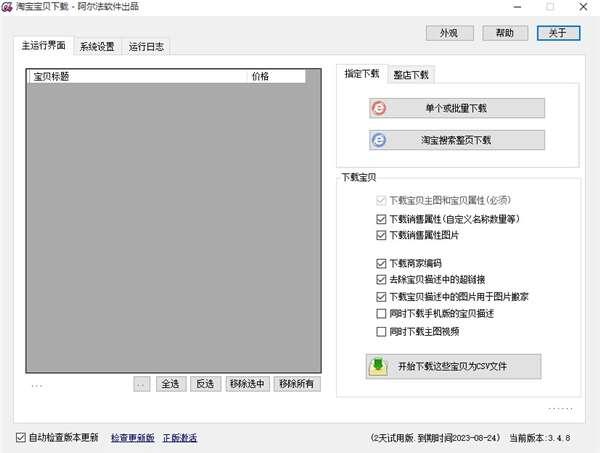Toggle 自动检查版本更新 checkbox
The height and width of the screenshot is (453, 600).
point(21,437)
